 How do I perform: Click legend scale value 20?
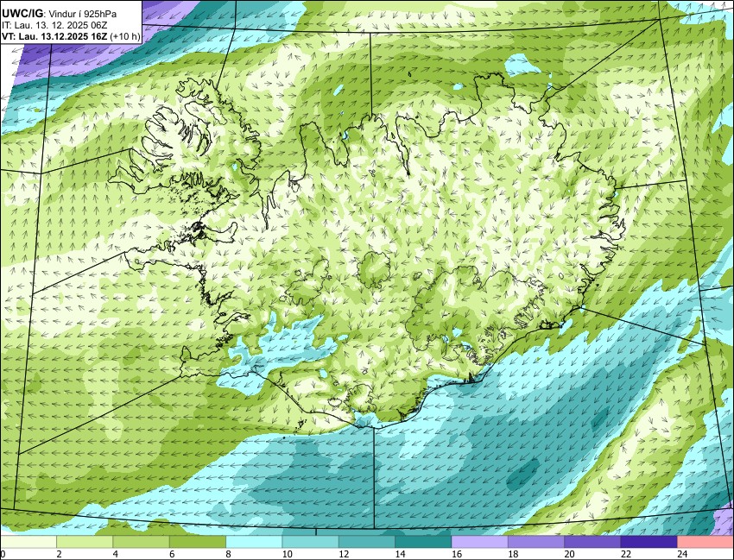click(569, 554)
